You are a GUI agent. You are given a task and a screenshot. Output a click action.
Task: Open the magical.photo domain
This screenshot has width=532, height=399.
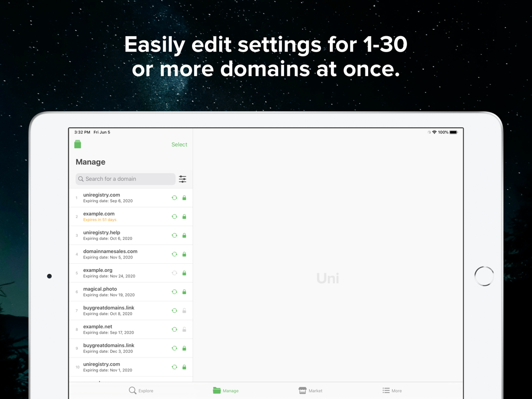pos(131,292)
